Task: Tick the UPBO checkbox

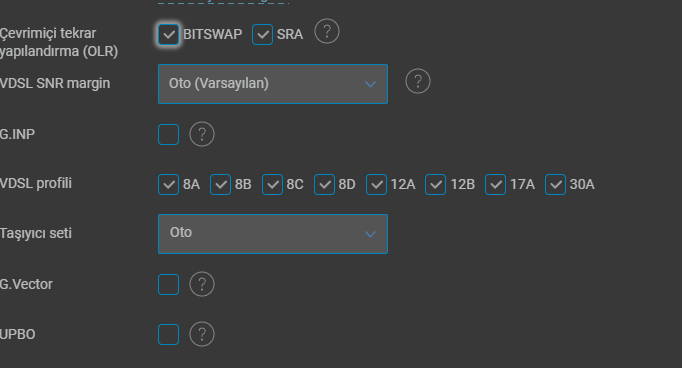Action: tap(168, 335)
